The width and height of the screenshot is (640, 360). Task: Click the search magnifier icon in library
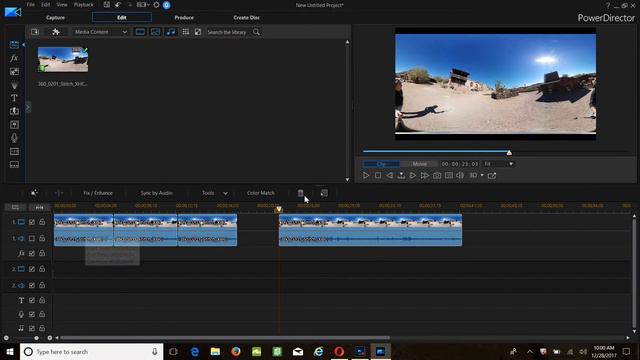pyautogui.click(x=256, y=32)
